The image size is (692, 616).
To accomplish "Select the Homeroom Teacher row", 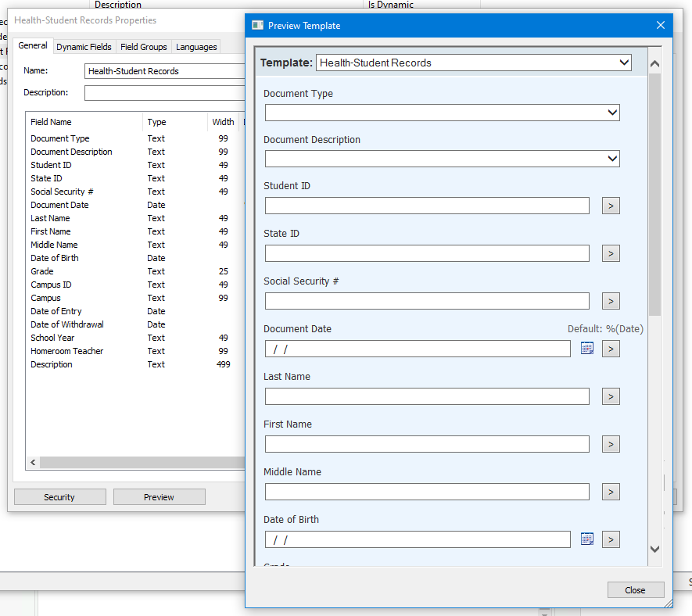I will (134, 351).
